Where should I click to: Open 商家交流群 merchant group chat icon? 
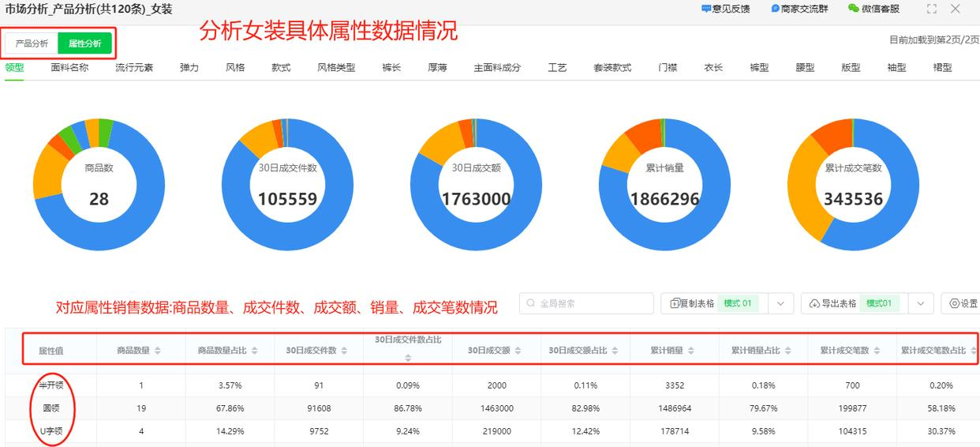(x=776, y=9)
